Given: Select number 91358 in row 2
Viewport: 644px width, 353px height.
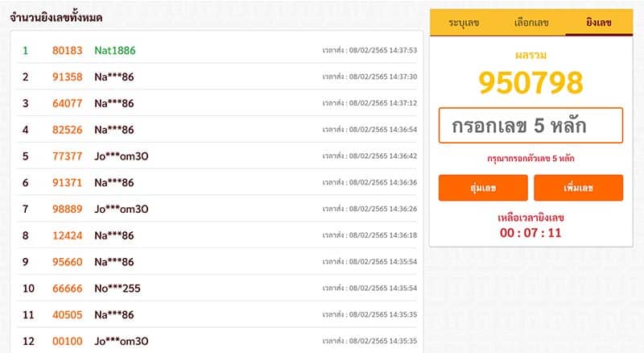Looking at the screenshot, I should 68,77.
